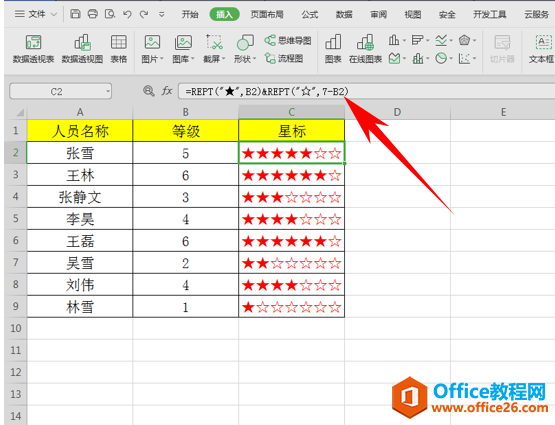Expand the quick access toolbar customize arrow
The image size is (555, 425).
(161, 15)
